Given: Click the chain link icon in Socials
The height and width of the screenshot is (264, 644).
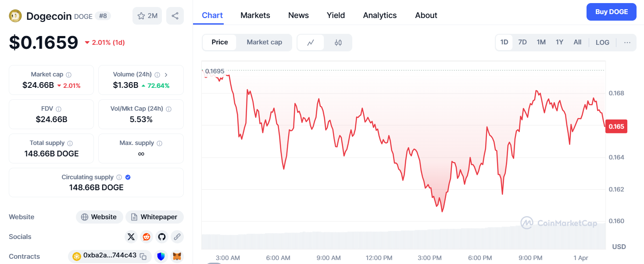Looking at the screenshot, I should 177,237.
